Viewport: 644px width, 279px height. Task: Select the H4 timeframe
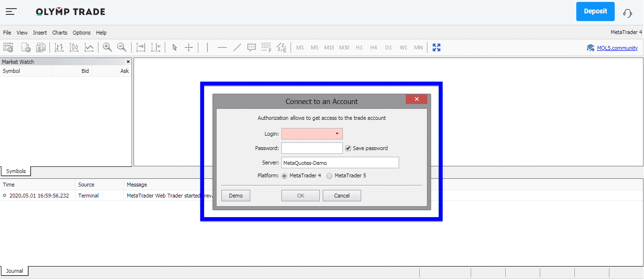click(x=374, y=47)
